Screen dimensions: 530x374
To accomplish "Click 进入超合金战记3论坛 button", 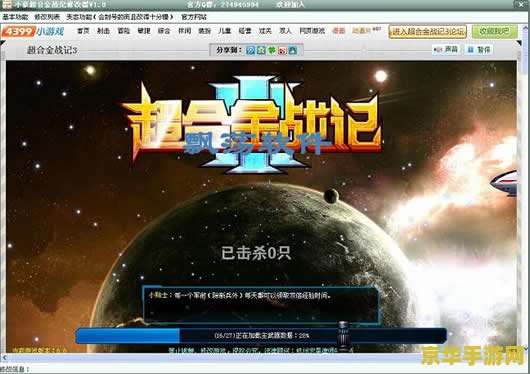I will 428,32.
